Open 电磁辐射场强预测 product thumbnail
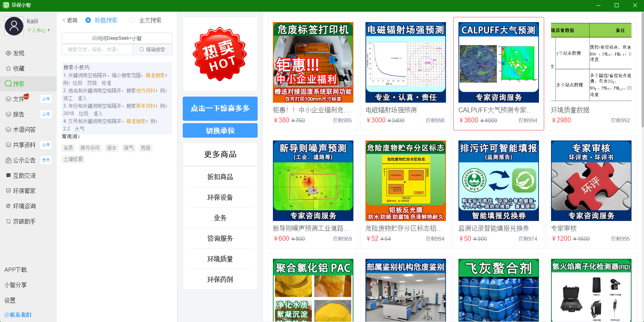The image size is (644, 322). tap(406, 62)
